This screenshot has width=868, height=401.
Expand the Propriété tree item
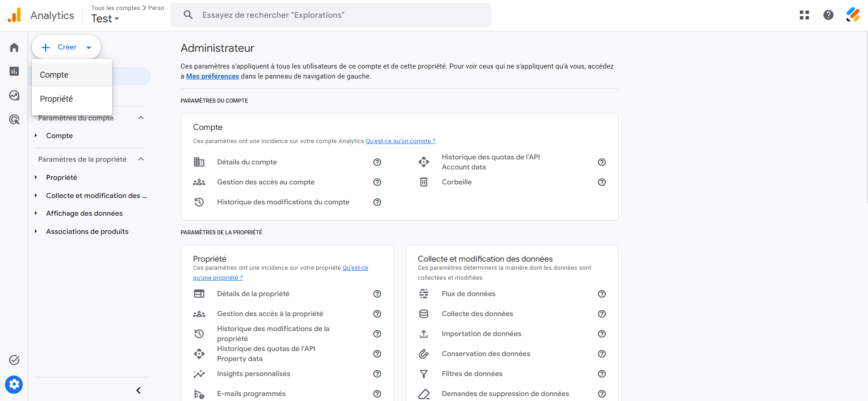36,178
